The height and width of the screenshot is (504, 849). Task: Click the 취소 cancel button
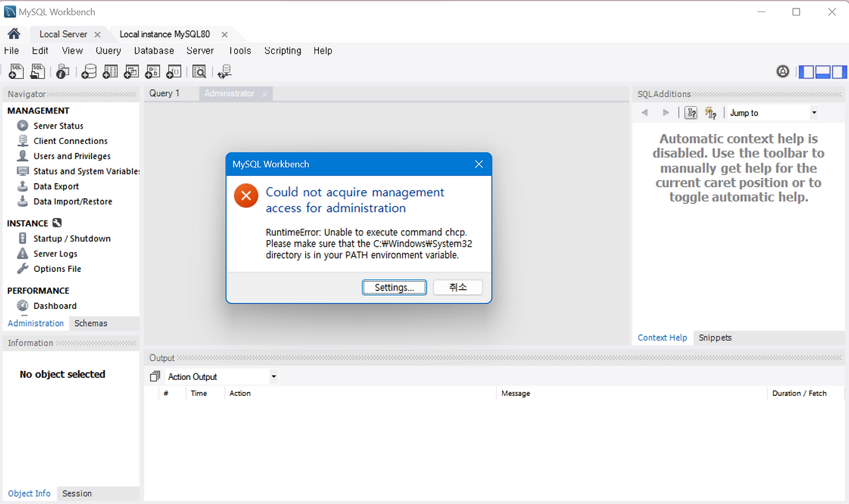click(458, 288)
